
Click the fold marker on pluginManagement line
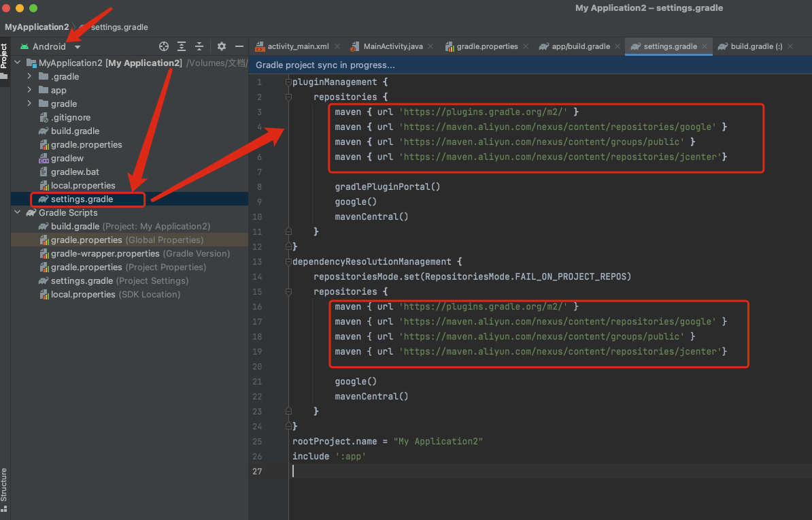[288, 82]
